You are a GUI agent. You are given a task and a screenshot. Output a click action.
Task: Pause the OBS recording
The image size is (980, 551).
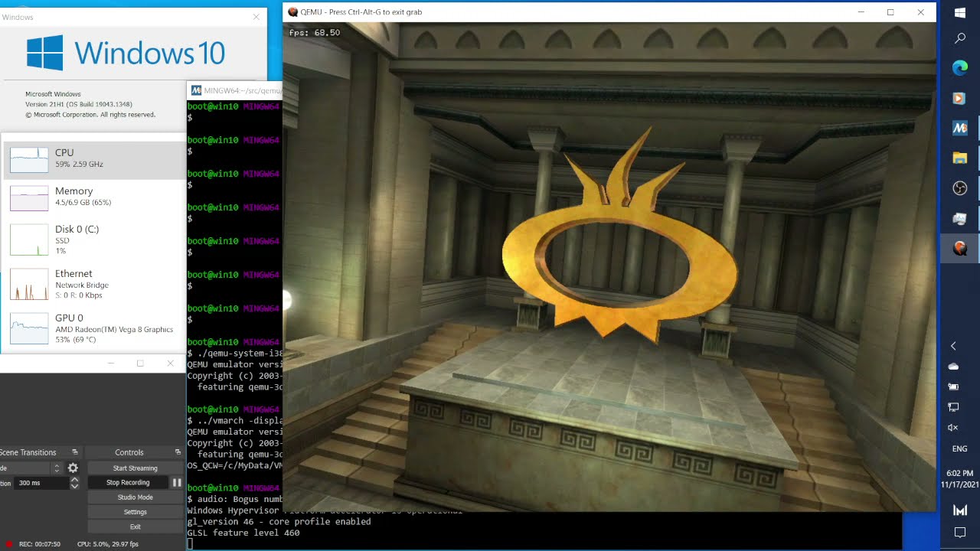[x=177, y=482]
